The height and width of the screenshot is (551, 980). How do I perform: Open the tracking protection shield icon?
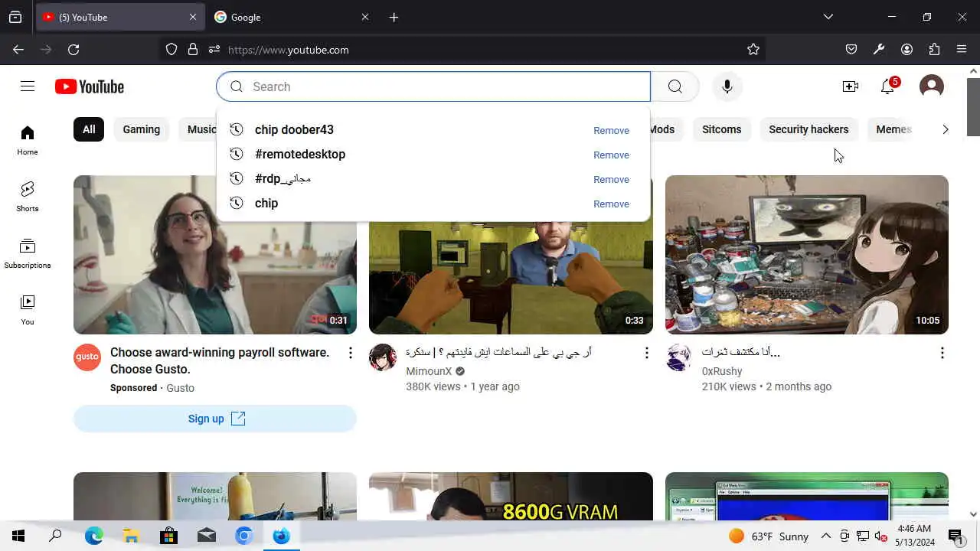tap(171, 50)
